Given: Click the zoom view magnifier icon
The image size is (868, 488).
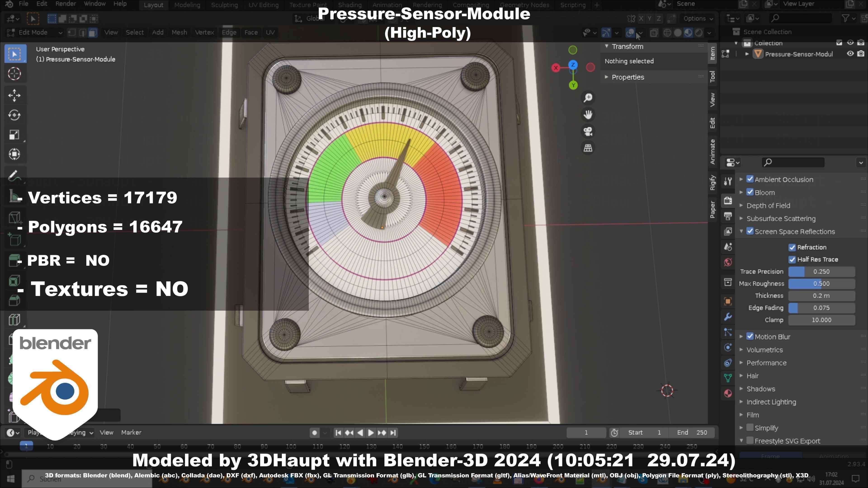Looking at the screenshot, I should coord(588,98).
